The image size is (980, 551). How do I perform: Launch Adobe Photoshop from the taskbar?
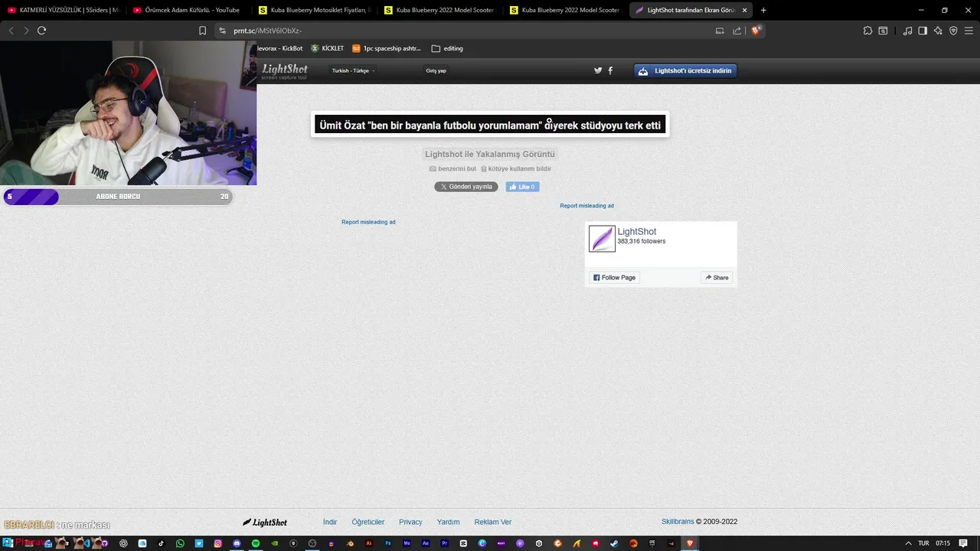pos(388,543)
